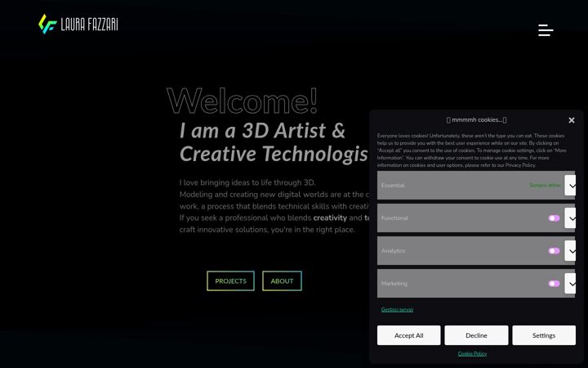The width and height of the screenshot is (588, 368).
Task: Go to the PROJECTS page
Action: coord(230,280)
